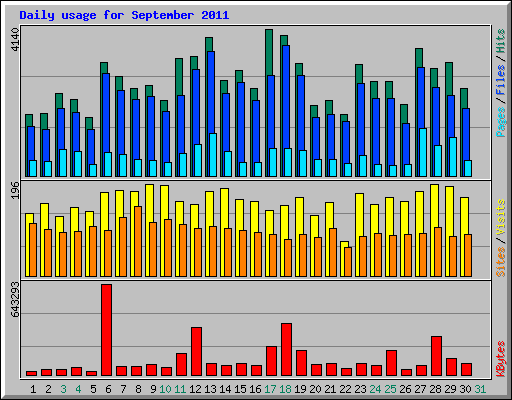
Task: Click day label 25 on the x-axis
Action: point(390,389)
